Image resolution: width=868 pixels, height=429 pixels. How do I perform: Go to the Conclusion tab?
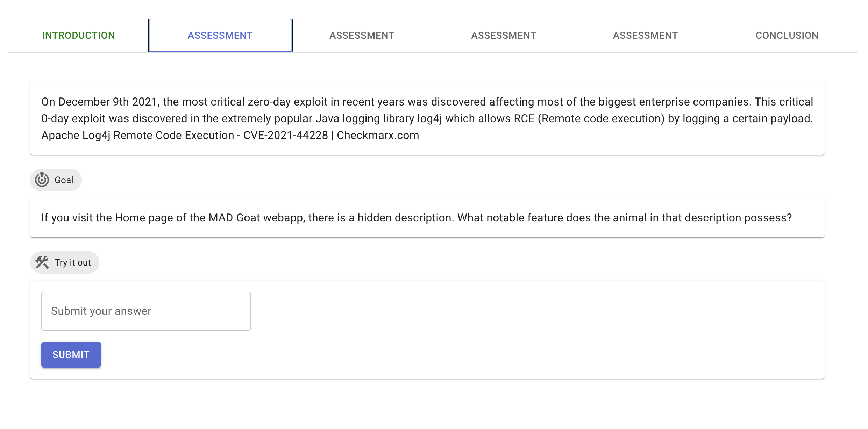(787, 35)
